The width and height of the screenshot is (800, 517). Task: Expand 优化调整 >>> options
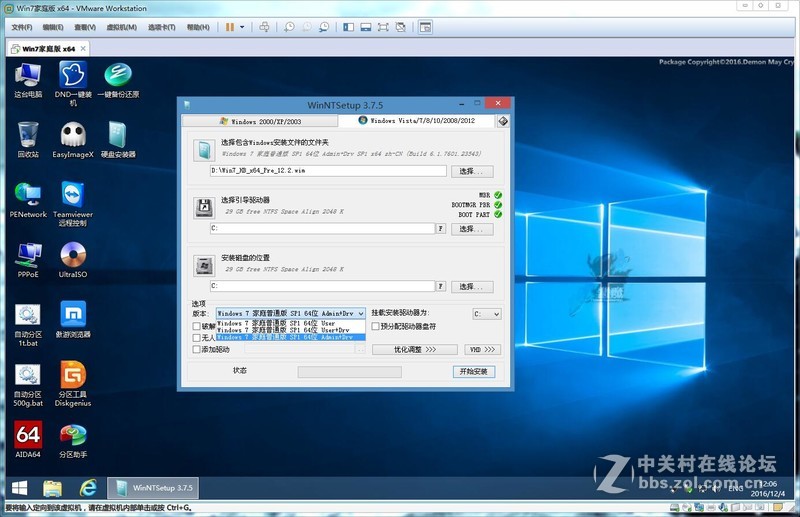coord(415,350)
